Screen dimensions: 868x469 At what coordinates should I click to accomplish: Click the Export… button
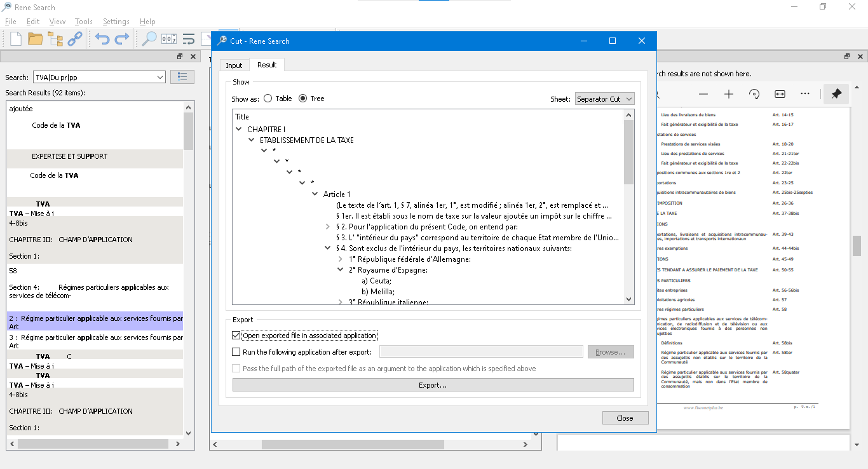tap(433, 385)
